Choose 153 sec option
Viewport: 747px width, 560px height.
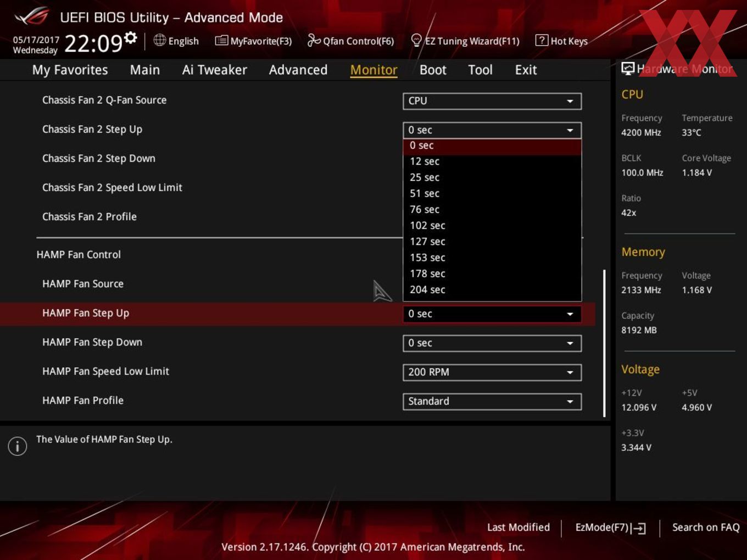[x=492, y=257]
